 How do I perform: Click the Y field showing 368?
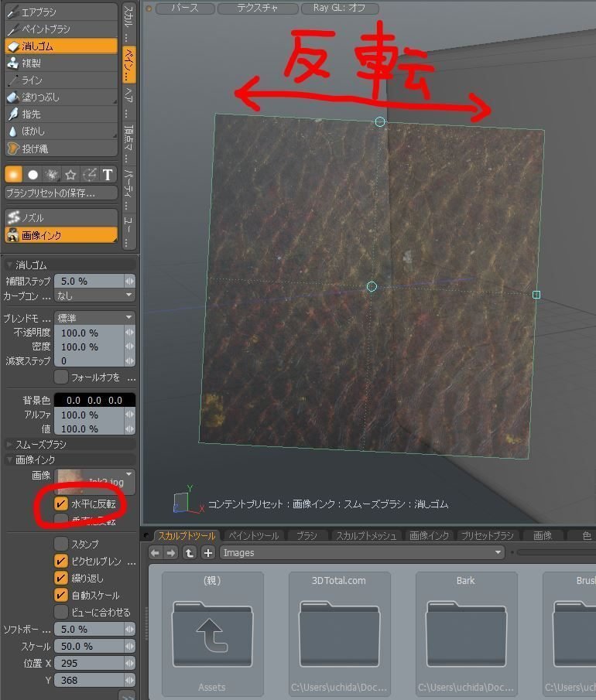[x=94, y=680]
